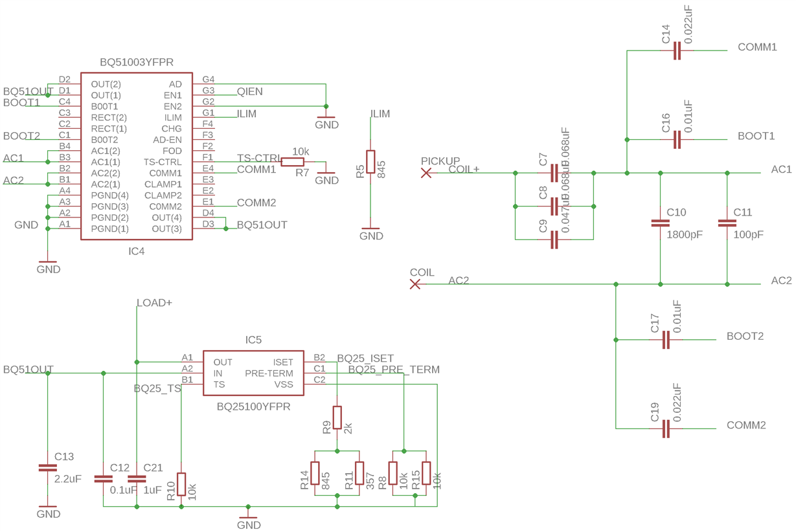Click the PICKUP cross marker
Viewport: 796px width, 532px height.
[426, 173]
